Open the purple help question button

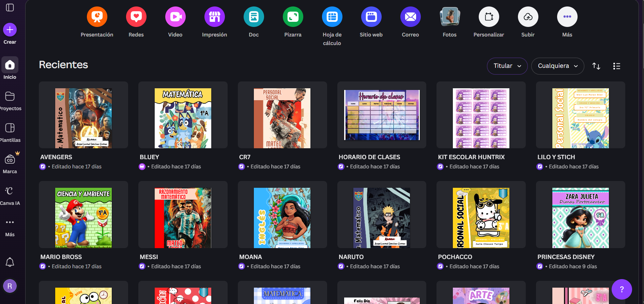[622, 289]
